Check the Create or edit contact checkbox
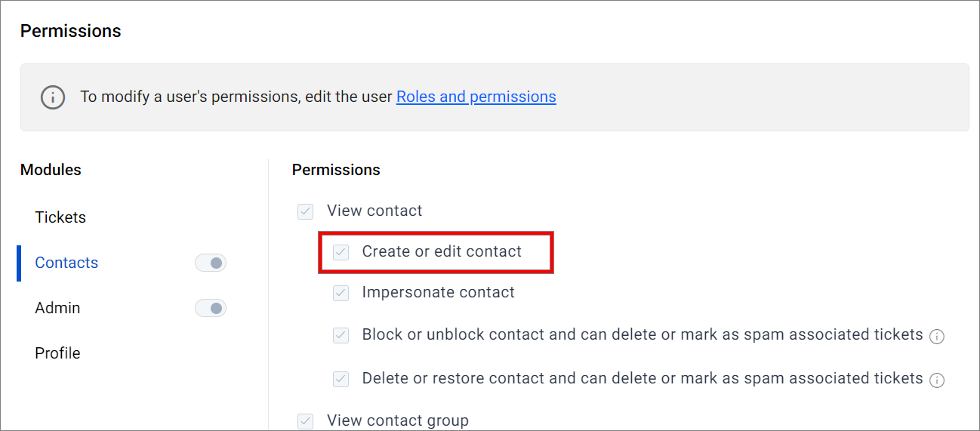The image size is (980, 431). pos(341,252)
